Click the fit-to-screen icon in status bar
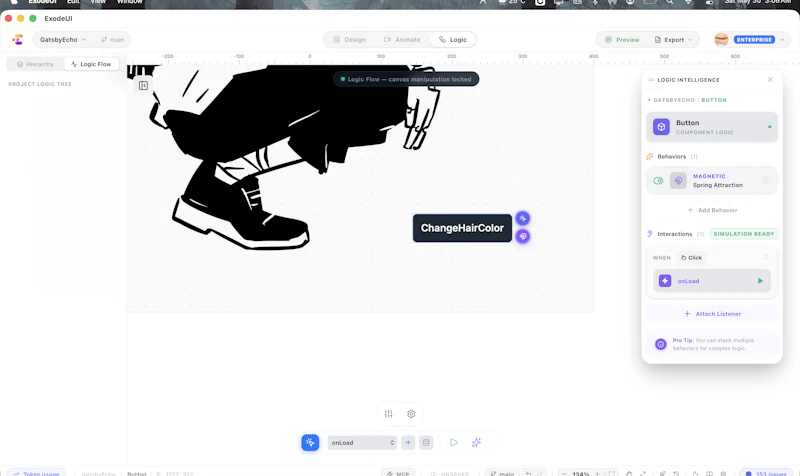 tap(611, 473)
